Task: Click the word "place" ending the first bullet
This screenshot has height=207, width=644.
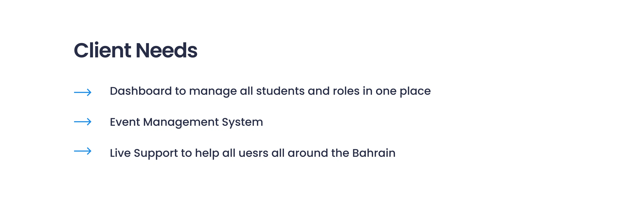Action: (415, 91)
